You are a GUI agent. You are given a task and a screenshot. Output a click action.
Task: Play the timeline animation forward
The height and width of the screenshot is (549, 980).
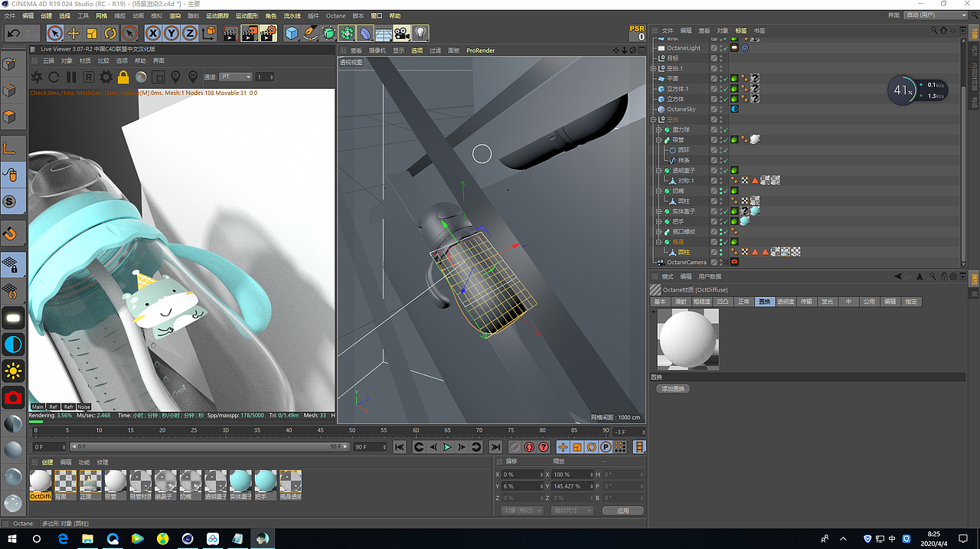448,447
